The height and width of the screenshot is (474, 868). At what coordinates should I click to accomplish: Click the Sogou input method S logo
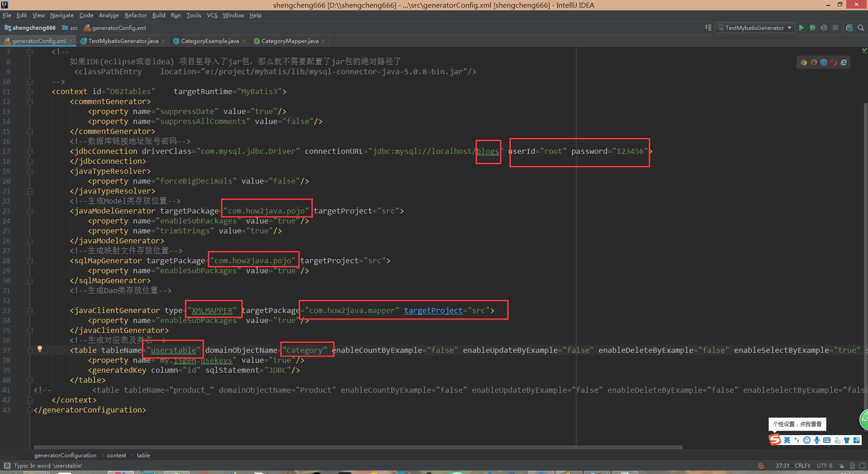click(x=775, y=440)
